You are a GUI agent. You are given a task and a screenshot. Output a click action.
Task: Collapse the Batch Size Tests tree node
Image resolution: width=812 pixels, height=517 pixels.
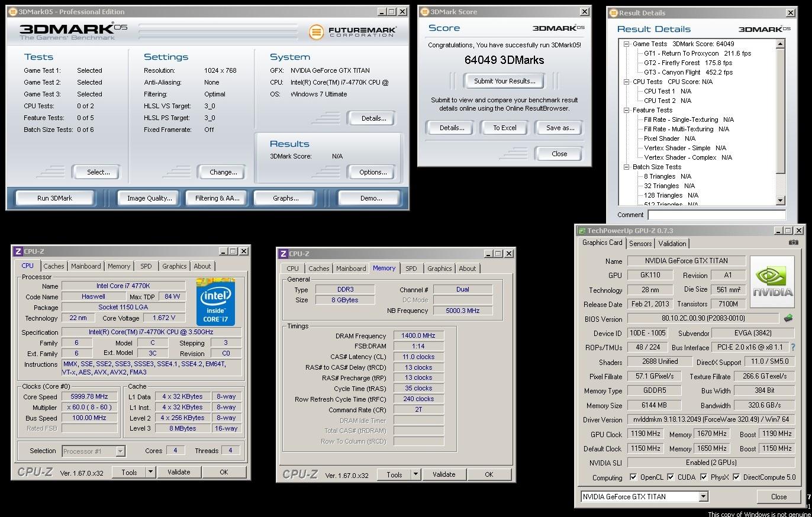[x=627, y=167]
